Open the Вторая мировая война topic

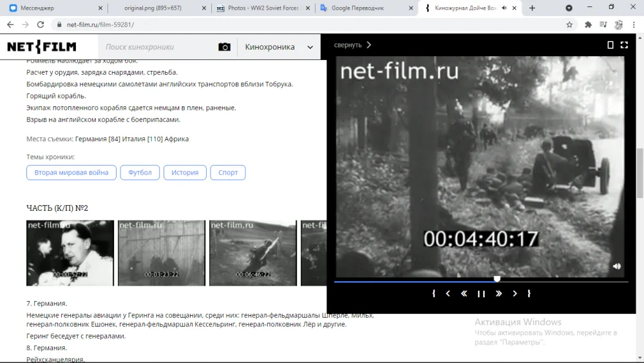(x=71, y=172)
